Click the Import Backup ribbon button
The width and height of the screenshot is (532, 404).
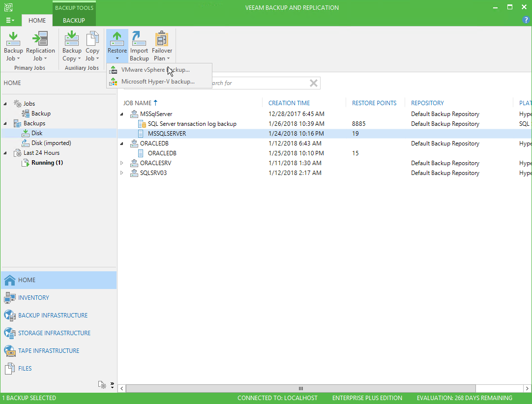pos(139,46)
